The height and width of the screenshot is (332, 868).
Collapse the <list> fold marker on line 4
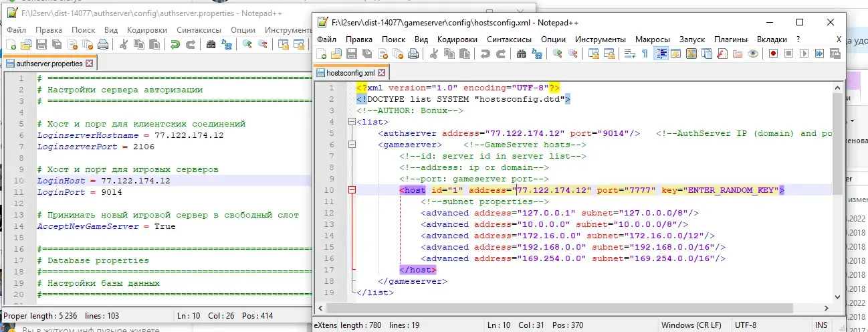pyautogui.click(x=352, y=122)
